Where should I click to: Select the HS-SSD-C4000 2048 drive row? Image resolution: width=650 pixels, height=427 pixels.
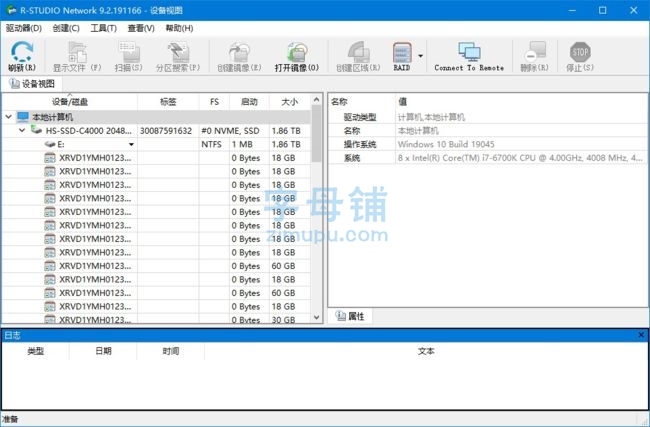156,131
